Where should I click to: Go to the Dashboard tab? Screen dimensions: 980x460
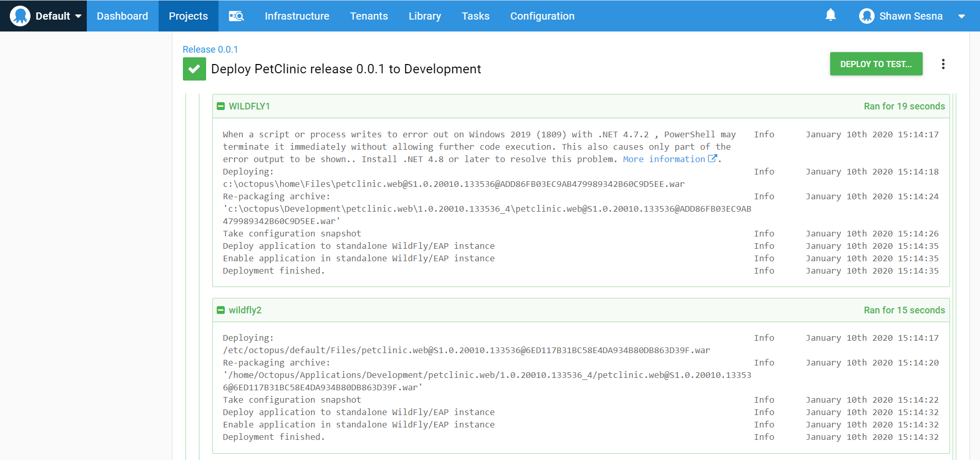point(122,16)
